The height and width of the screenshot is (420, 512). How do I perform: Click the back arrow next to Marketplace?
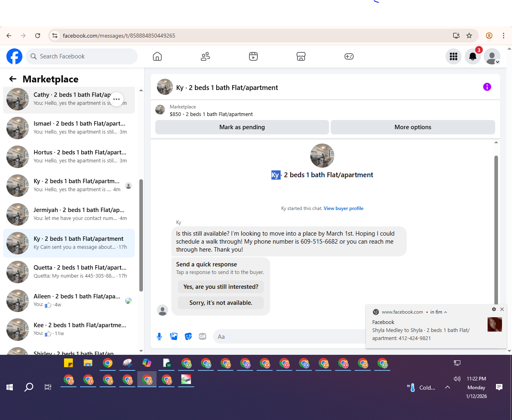(13, 79)
